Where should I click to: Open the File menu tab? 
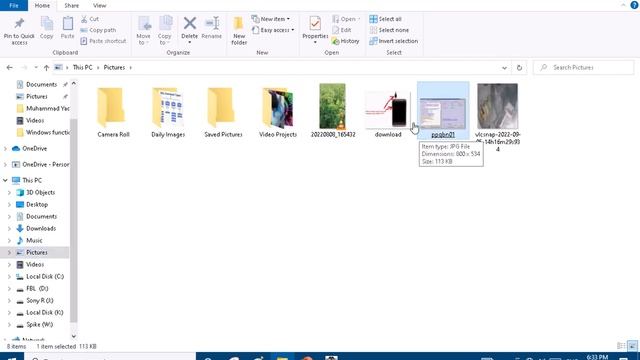click(14, 5)
